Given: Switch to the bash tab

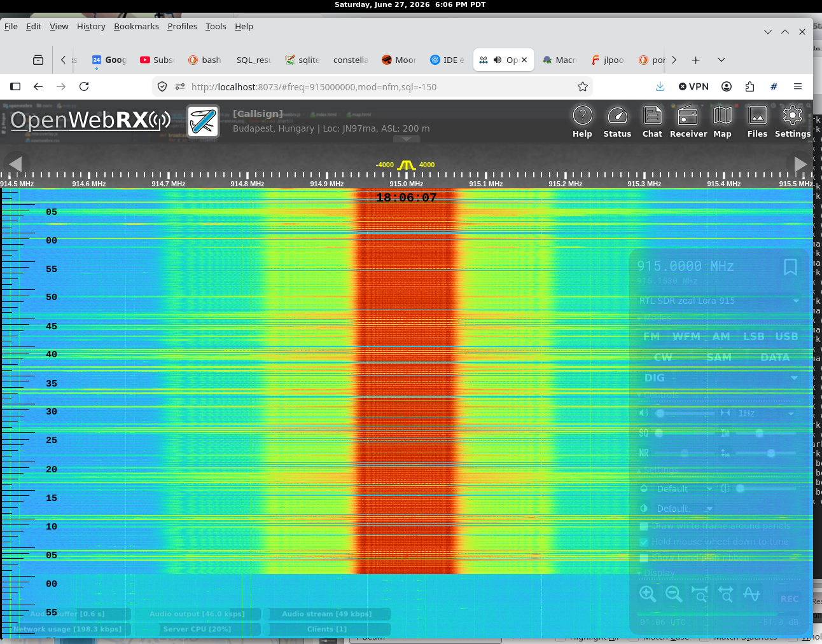Looking at the screenshot, I should 204,60.
